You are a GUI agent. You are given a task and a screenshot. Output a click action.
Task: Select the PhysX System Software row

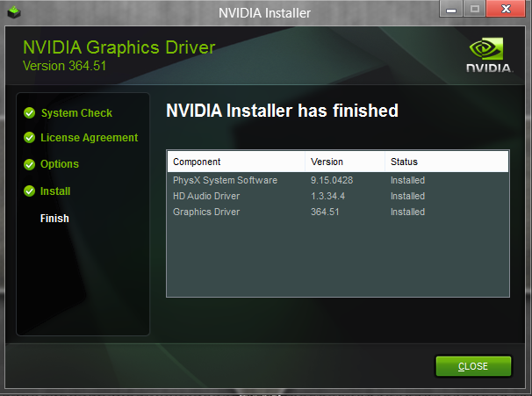(338, 180)
